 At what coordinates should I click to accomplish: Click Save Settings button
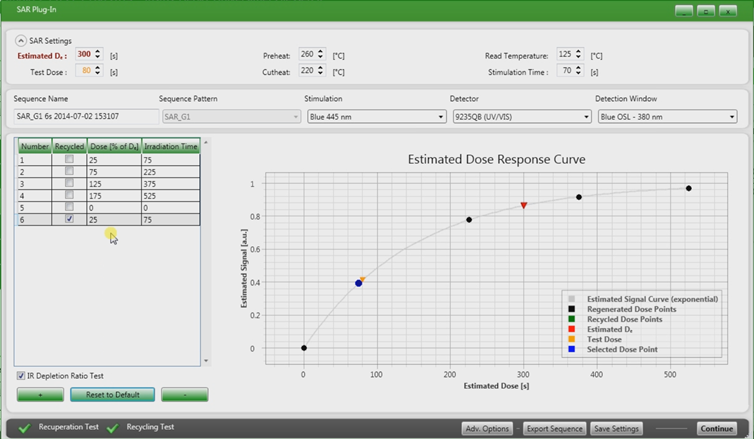coord(616,428)
